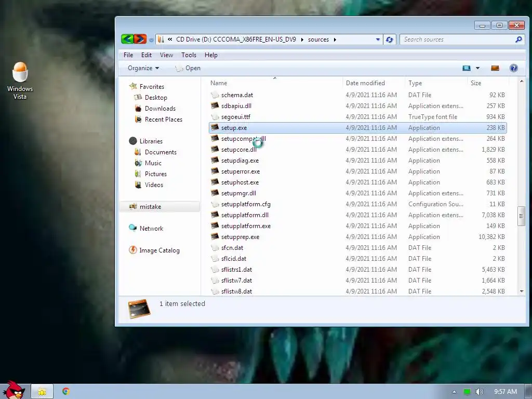Click the file list scrollbar thumb
The width and height of the screenshot is (532, 399).
click(x=521, y=216)
